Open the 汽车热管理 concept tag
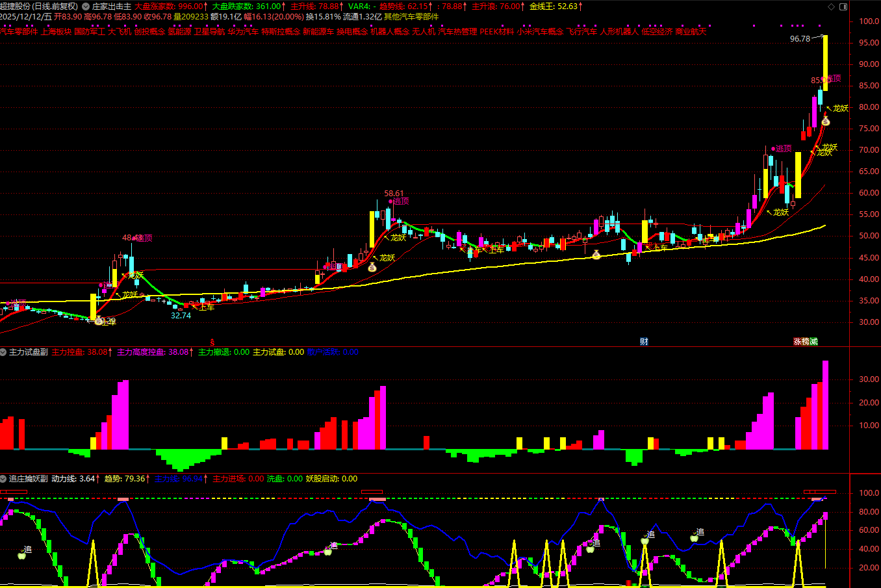The width and height of the screenshot is (881, 588). (457, 31)
